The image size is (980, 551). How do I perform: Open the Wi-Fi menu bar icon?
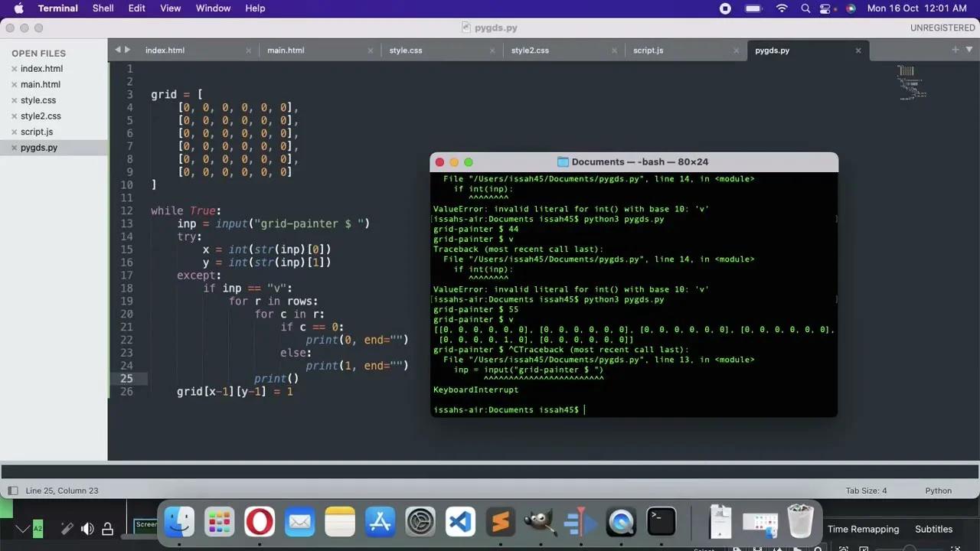point(782,8)
